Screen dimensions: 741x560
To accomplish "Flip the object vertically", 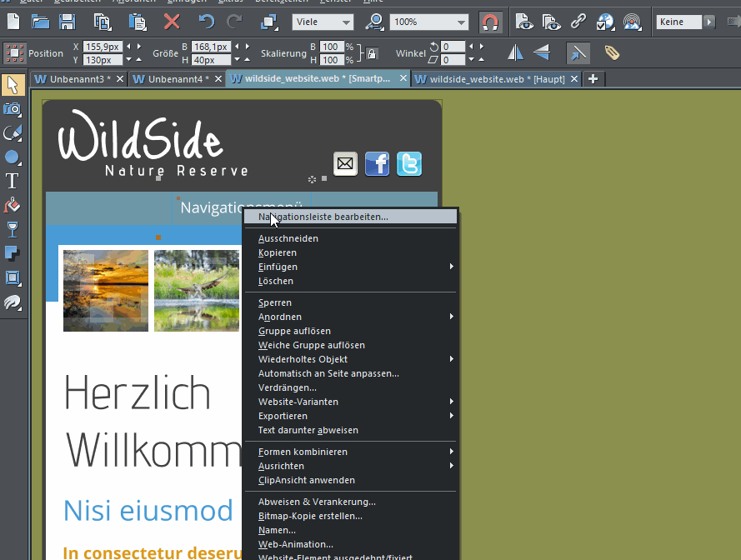I will click(x=542, y=53).
